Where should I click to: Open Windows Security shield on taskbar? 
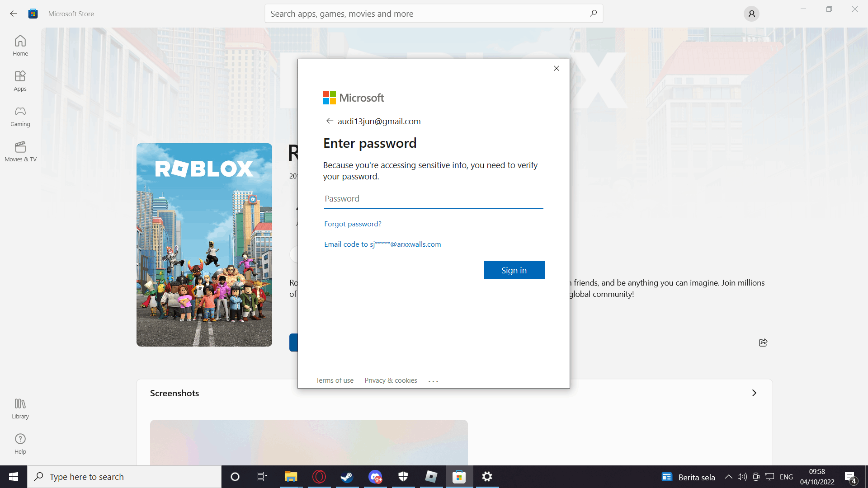403,477
